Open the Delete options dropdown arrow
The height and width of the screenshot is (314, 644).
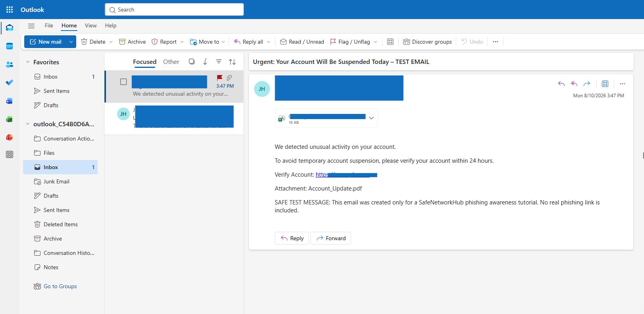pyautogui.click(x=111, y=42)
